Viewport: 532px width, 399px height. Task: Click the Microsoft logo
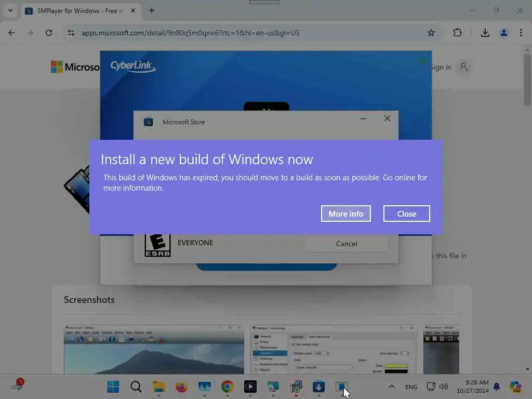(75, 67)
